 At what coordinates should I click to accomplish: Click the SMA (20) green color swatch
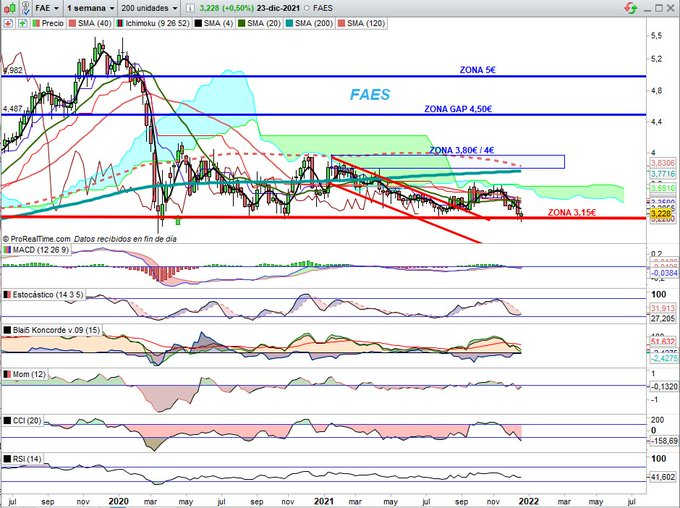click(242, 23)
